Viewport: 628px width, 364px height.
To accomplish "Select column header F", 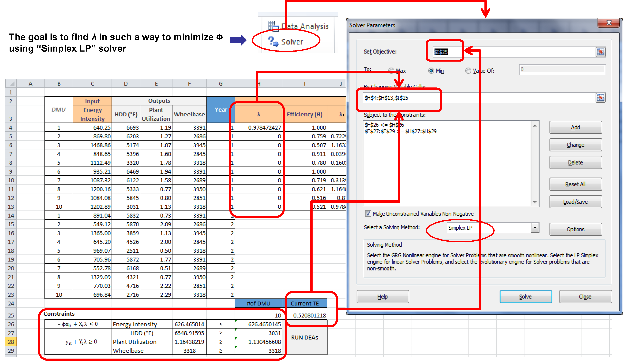I will (189, 84).
